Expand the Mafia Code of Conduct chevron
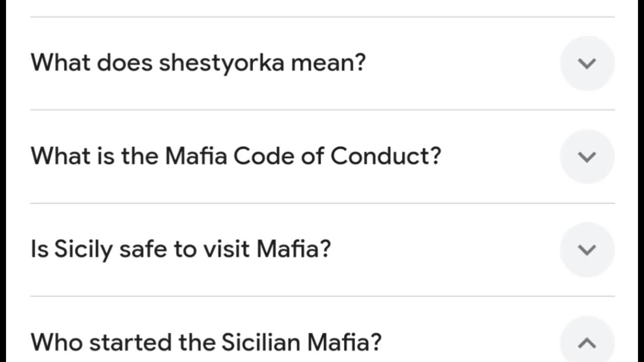 coord(587,156)
